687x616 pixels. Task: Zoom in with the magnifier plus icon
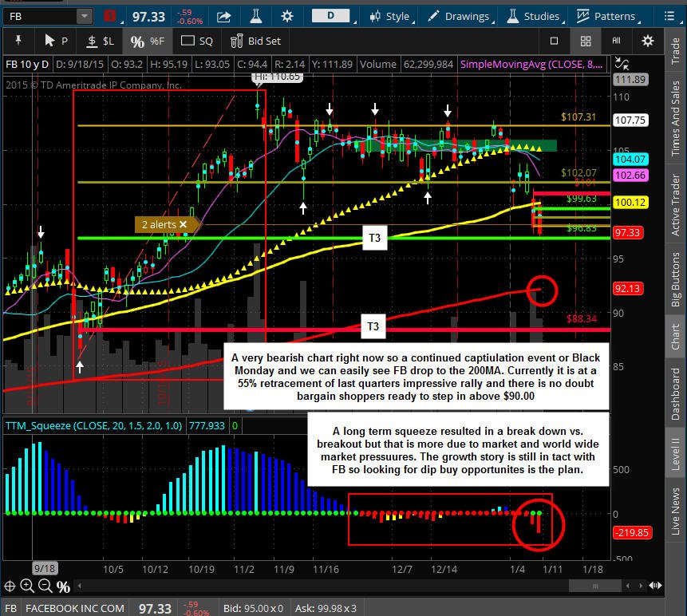pos(27,586)
